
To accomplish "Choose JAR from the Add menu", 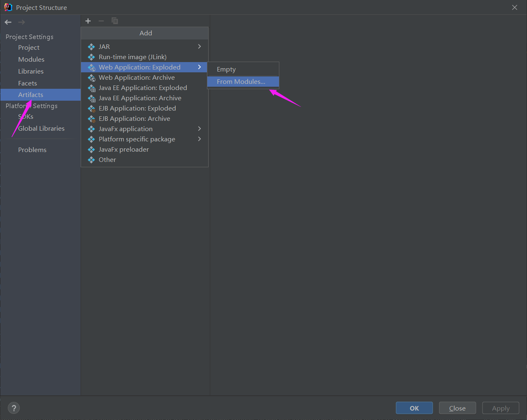I will [145, 47].
